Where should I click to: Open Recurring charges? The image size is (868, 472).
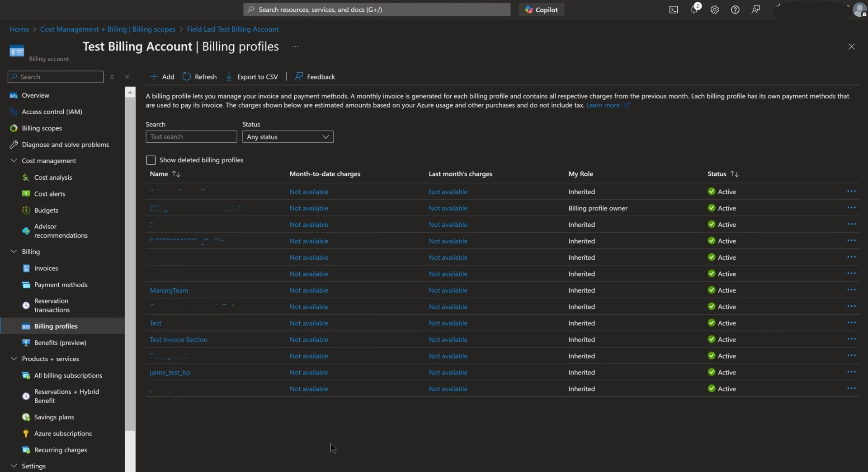[x=61, y=450]
